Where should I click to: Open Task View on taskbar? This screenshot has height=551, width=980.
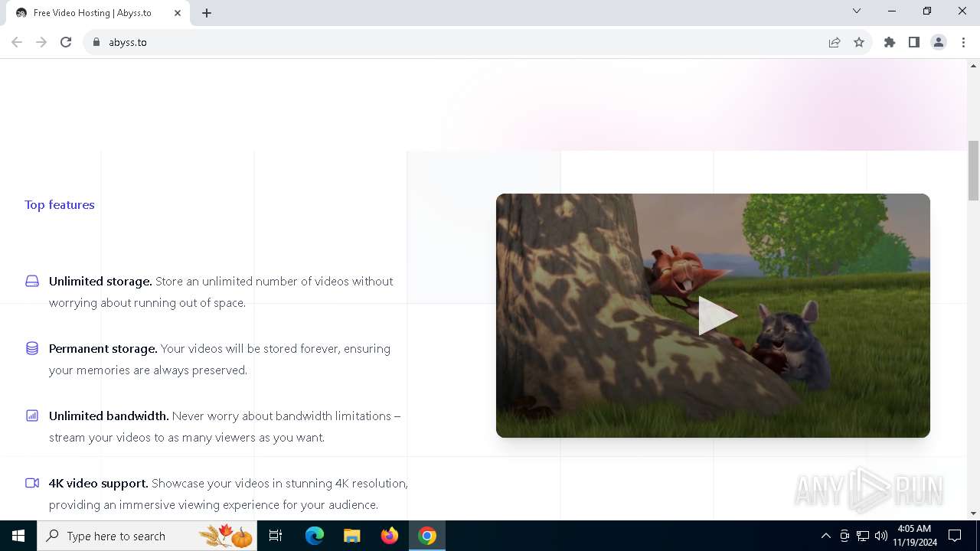(276, 536)
